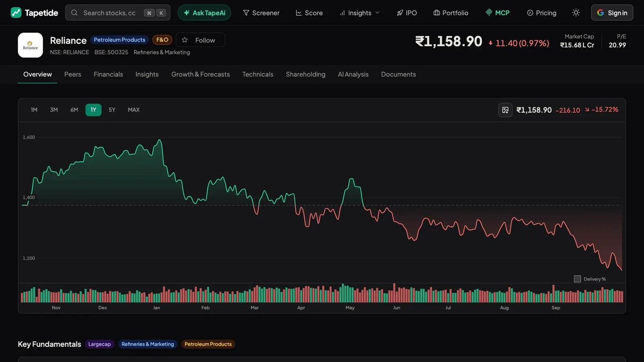
Task: Switch to the Financials tab
Action: click(x=108, y=74)
